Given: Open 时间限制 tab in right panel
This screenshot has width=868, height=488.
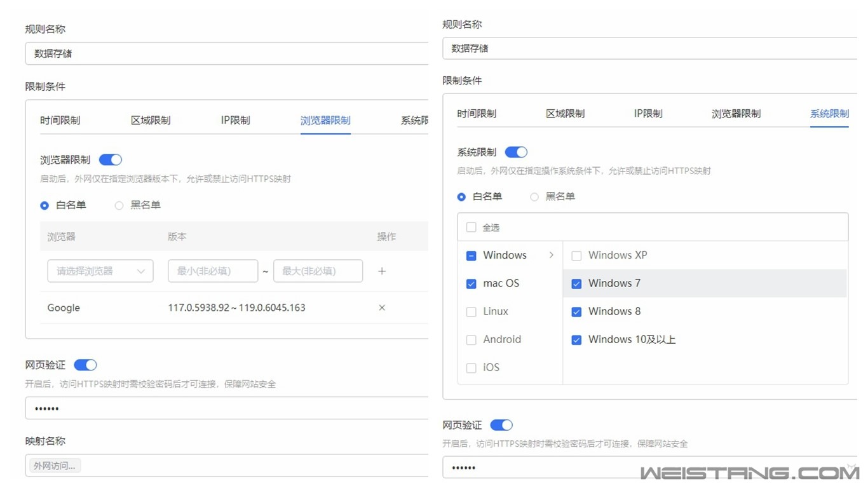Looking at the screenshot, I should click(477, 114).
